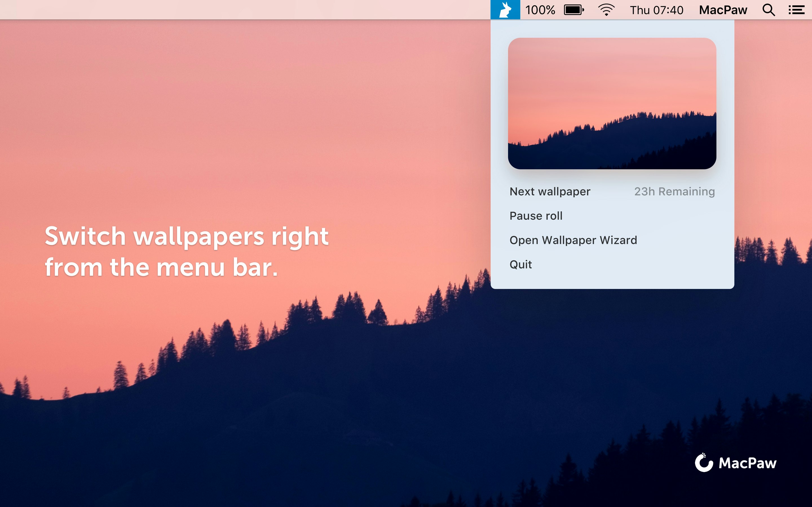Click the battery percentage indicator showing 100%

coord(540,10)
